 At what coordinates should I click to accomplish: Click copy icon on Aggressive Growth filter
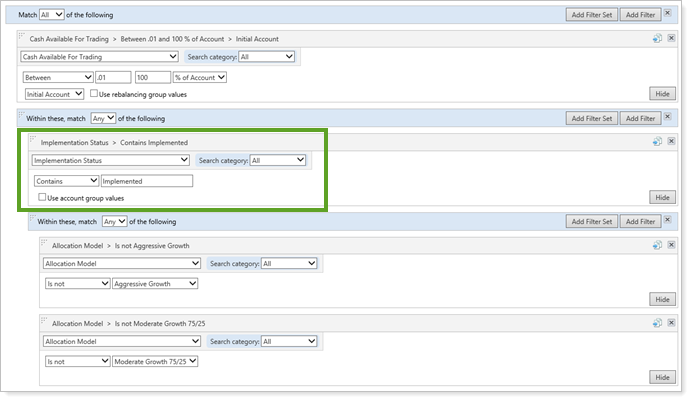(x=657, y=245)
